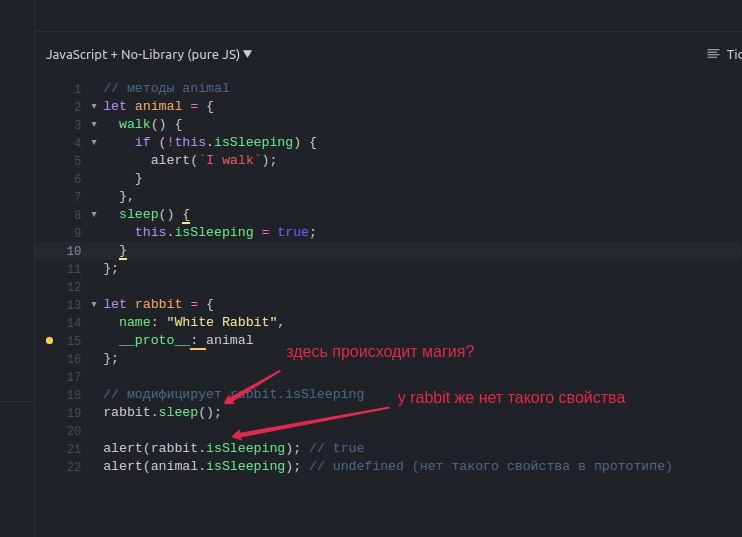Image resolution: width=742 pixels, height=537 pixels.
Task: Click the '// методы animal' comment
Action: 166,88
